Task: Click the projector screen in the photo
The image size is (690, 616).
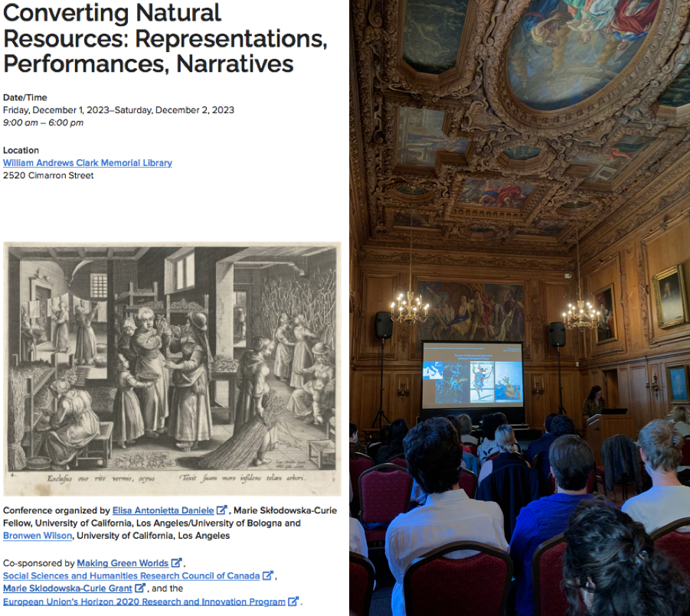Action: pos(472,375)
